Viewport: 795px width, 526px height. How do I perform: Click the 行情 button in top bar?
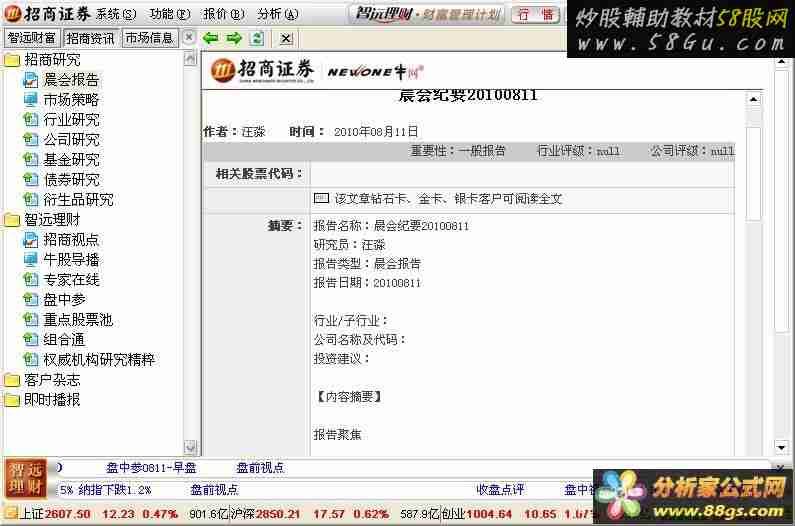click(x=535, y=15)
